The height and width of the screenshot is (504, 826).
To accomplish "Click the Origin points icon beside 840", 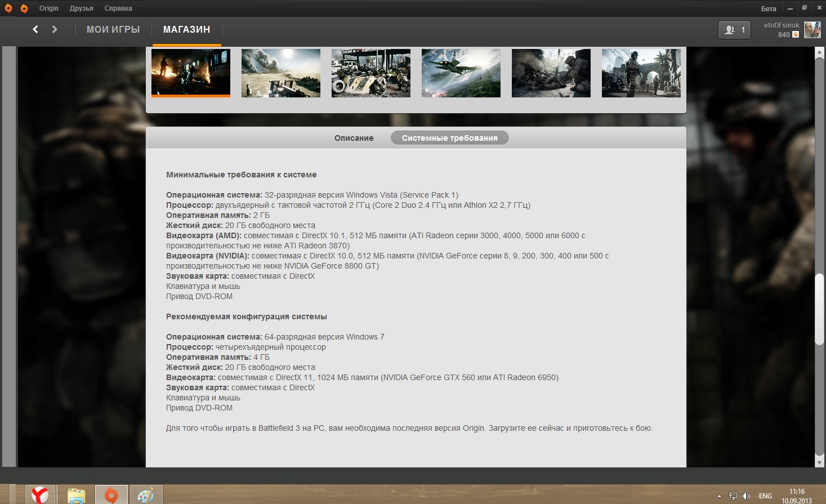I will 796,34.
